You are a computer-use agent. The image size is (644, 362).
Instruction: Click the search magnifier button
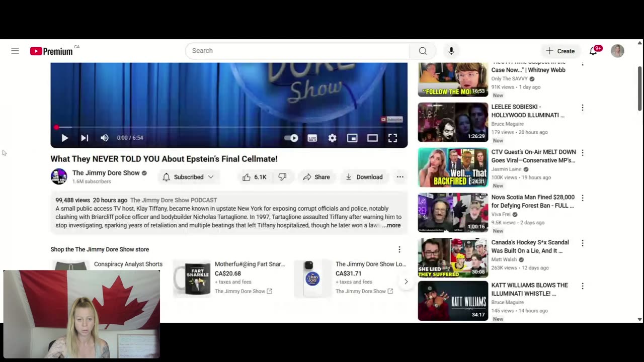coord(423,51)
